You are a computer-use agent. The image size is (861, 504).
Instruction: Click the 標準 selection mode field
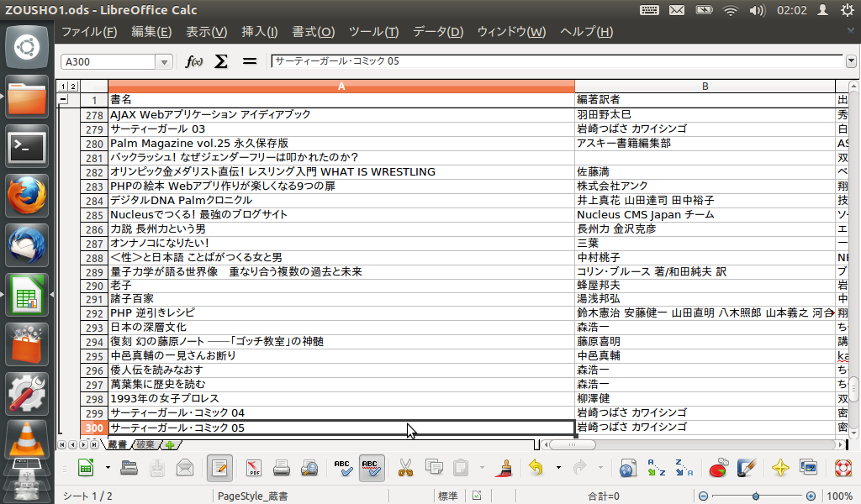pyautogui.click(x=447, y=496)
